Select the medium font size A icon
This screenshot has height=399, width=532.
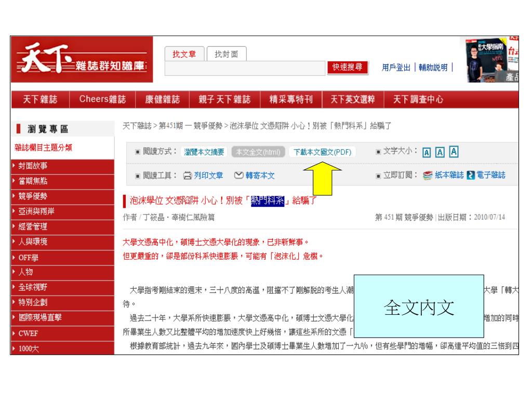[440, 152]
